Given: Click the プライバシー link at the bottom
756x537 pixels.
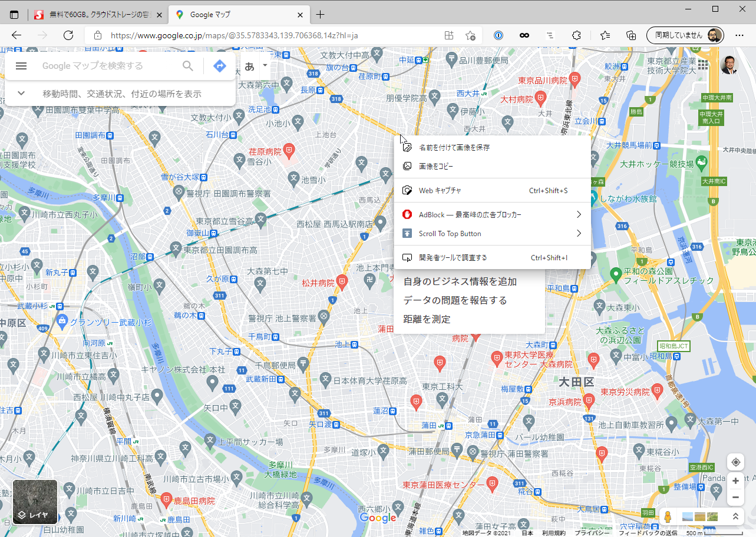Looking at the screenshot, I should pyautogui.click(x=592, y=533).
